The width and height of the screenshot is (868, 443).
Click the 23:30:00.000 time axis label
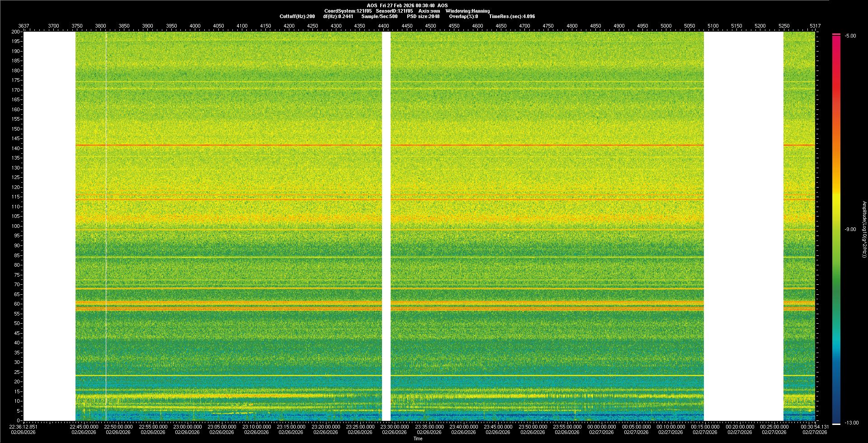tap(394, 427)
